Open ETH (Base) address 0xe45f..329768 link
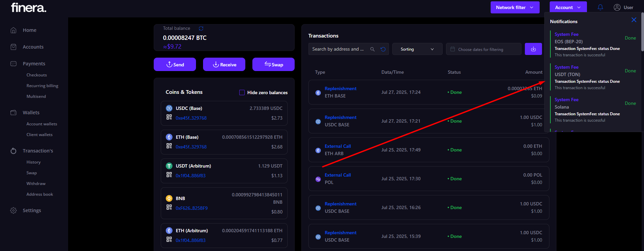Image resolution: width=644 pixels, height=251 pixels. (x=191, y=147)
